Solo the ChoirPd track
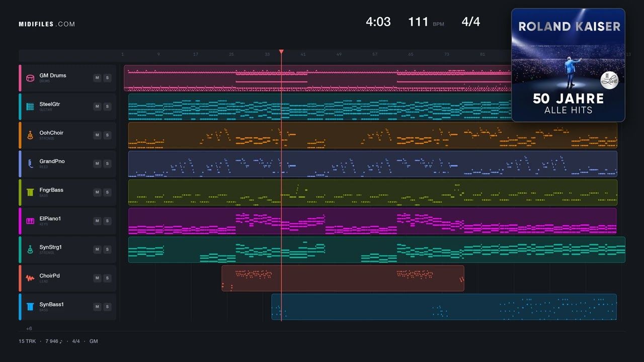 click(x=107, y=279)
